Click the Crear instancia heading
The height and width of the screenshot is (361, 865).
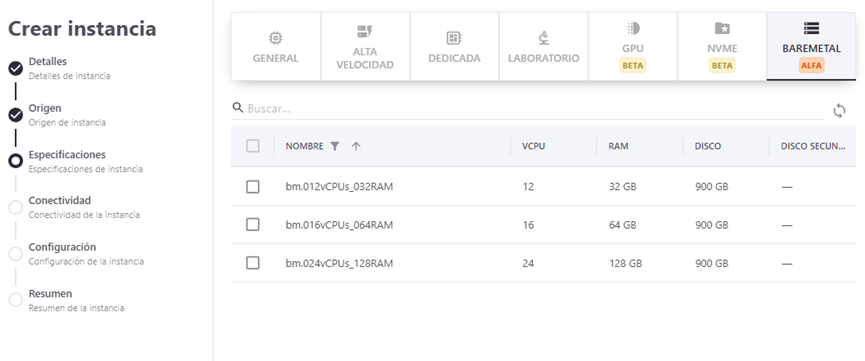pos(82,29)
